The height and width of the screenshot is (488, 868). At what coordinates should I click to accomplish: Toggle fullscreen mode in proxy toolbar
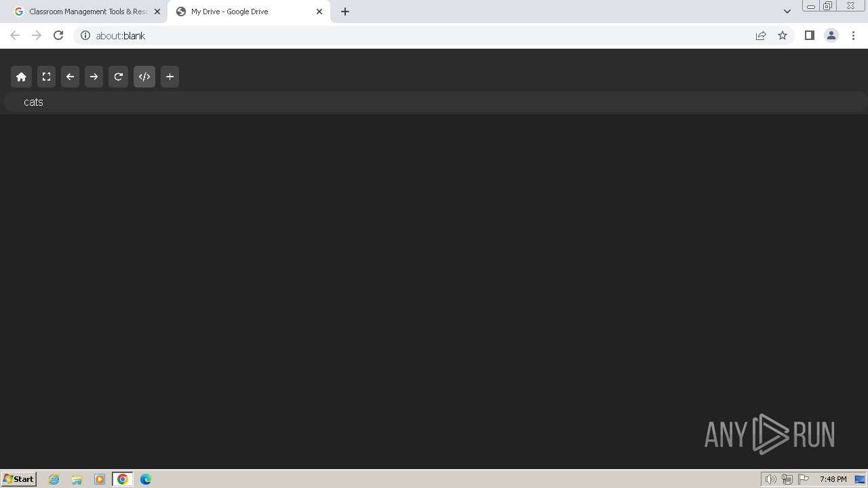pyautogui.click(x=46, y=77)
